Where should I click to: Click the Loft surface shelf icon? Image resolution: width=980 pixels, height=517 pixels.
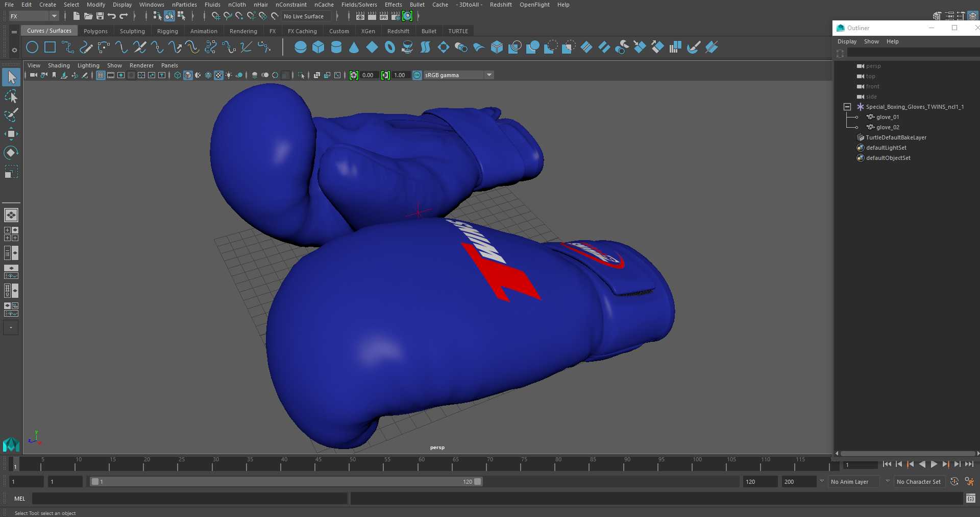pyautogui.click(x=426, y=48)
